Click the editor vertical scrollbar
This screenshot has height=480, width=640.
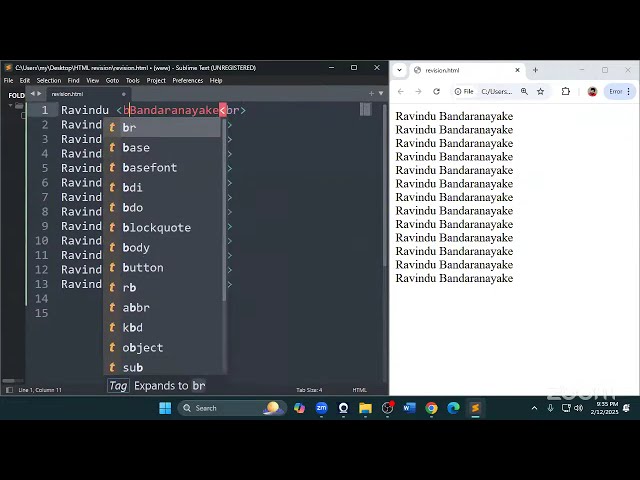384,186
